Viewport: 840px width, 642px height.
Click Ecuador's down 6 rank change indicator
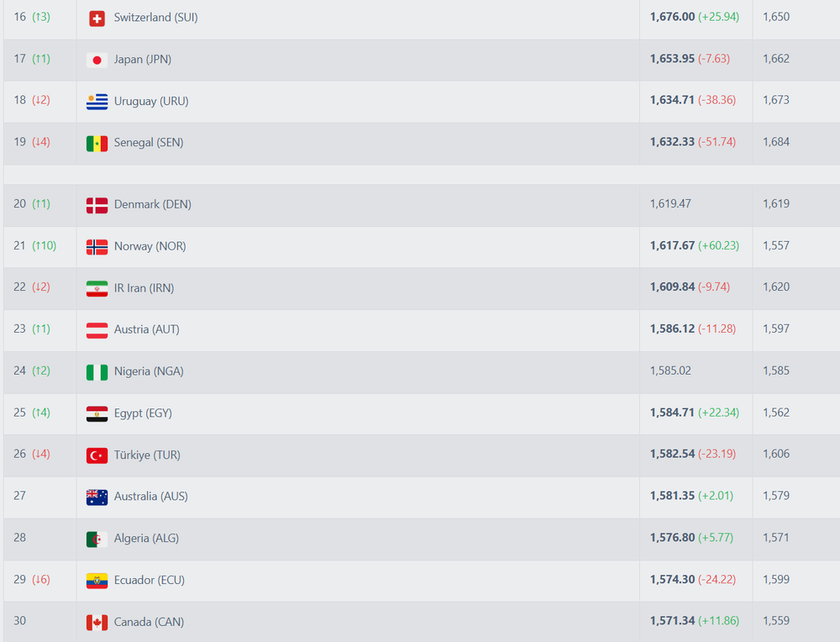coord(40,579)
